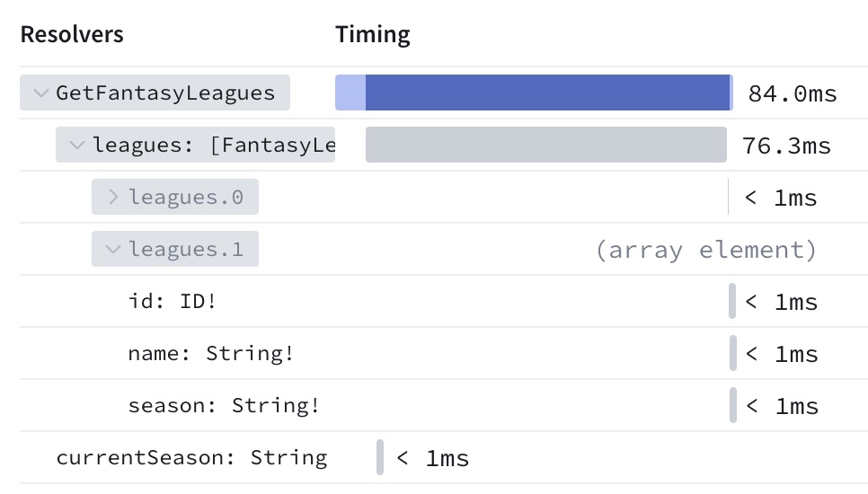Click the blue GetFantasyLeagues timing bar
This screenshot has height=494, width=868.
(x=548, y=93)
